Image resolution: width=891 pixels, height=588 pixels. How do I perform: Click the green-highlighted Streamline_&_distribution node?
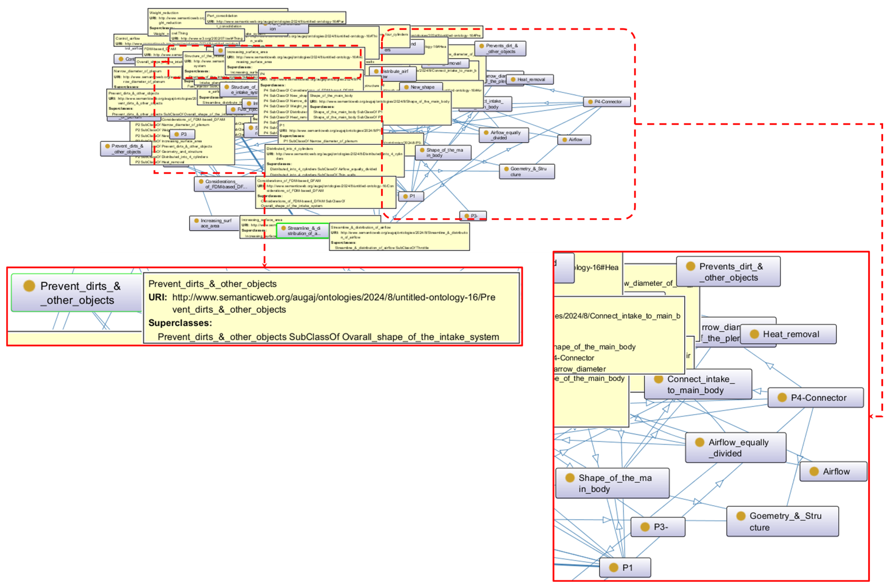click(303, 231)
